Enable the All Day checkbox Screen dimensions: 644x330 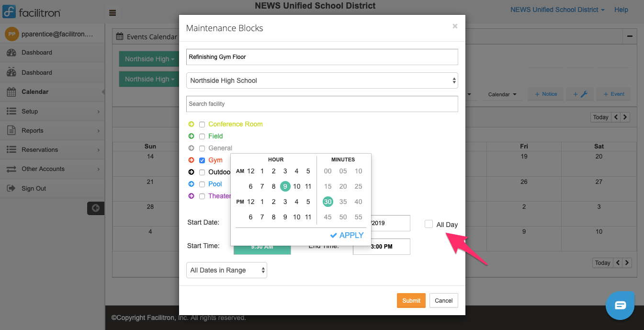[429, 224]
